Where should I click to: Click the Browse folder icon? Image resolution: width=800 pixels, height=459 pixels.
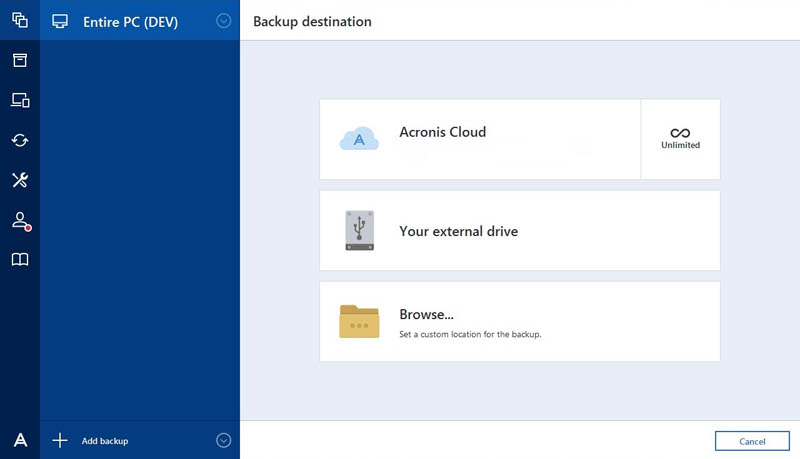click(359, 321)
